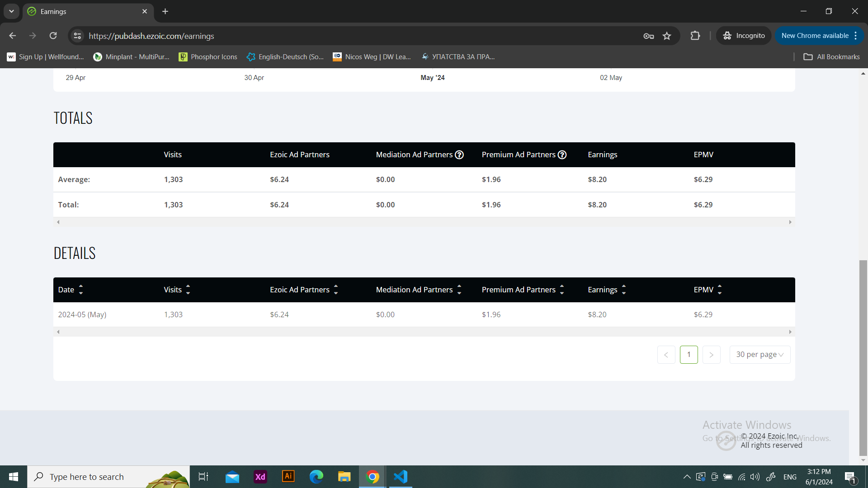This screenshot has width=868, height=488.
Task: Click the 2024-05 (May) date cell
Action: [82, 314]
